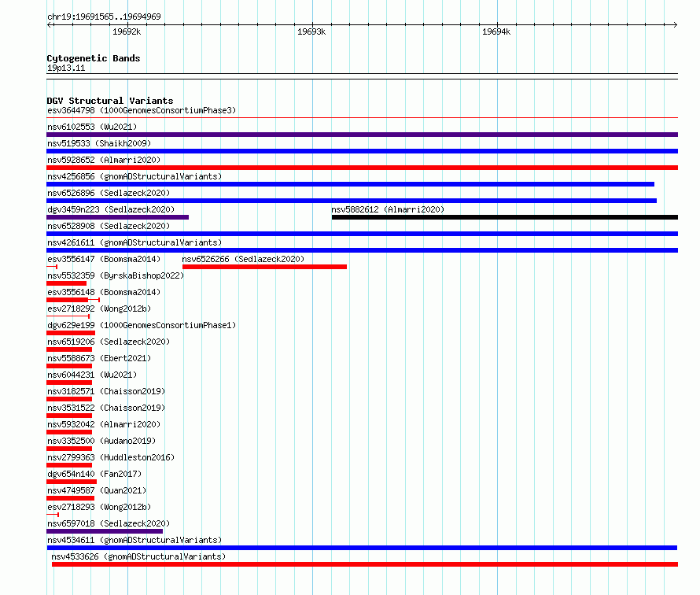Open nsv4533626 (gnomADStructuralVariants) label

click(x=138, y=556)
